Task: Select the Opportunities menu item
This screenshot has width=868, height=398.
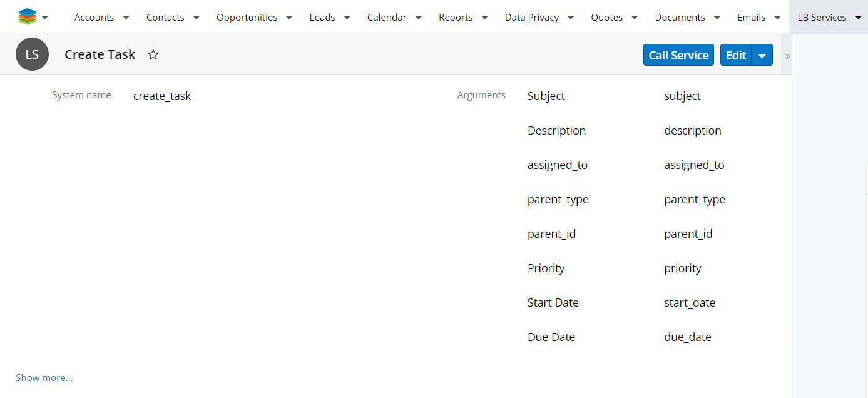Action: [246, 17]
